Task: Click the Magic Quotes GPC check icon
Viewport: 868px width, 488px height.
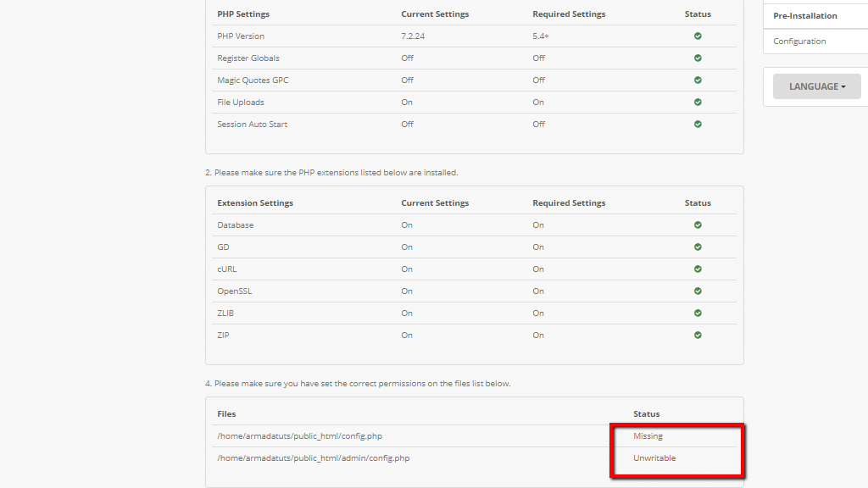Action: pyautogui.click(x=698, y=80)
